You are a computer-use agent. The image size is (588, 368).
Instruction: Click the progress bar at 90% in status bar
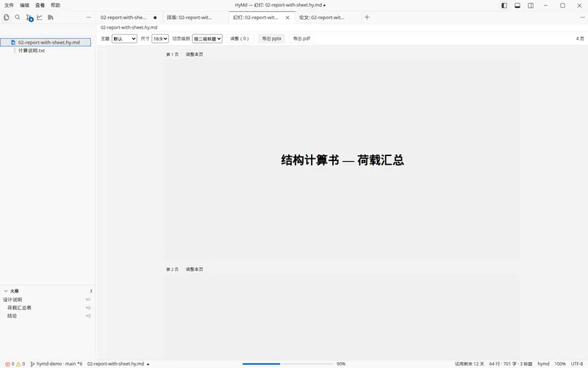pyautogui.click(x=287, y=364)
